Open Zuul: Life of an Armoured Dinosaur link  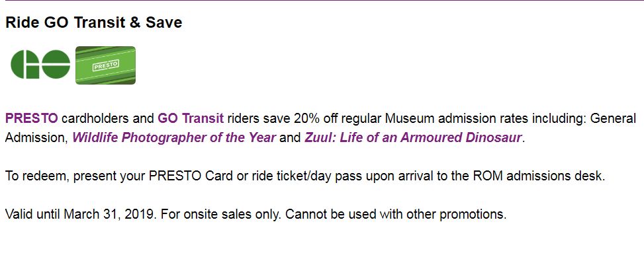[413, 137]
